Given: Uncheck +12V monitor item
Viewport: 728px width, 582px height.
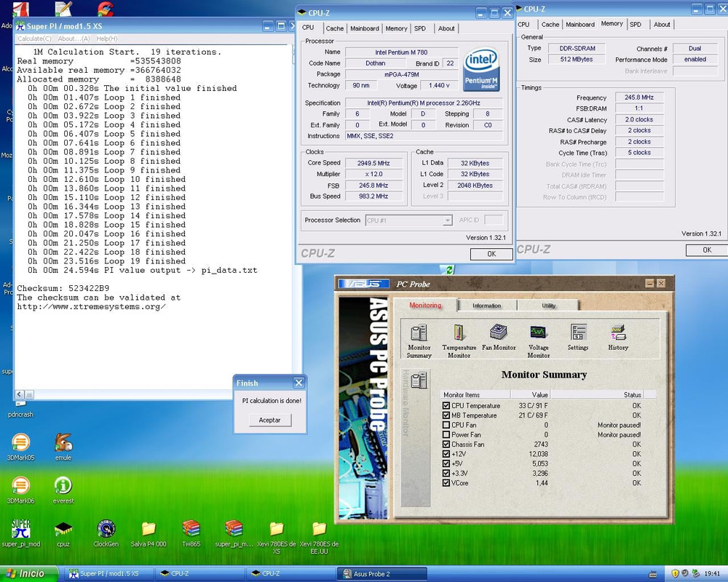Looking at the screenshot, I should (x=446, y=454).
